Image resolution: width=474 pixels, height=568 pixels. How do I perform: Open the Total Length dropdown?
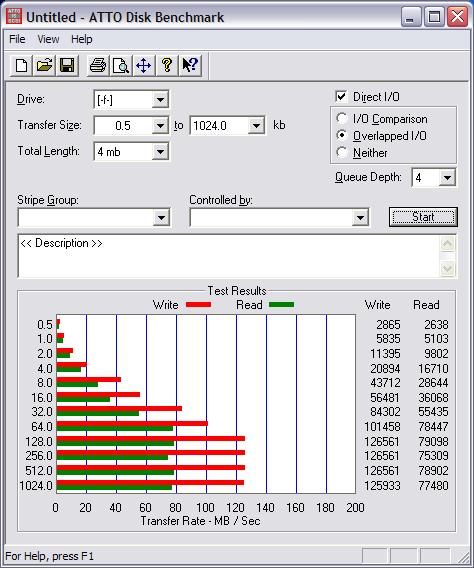coord(160,151)
